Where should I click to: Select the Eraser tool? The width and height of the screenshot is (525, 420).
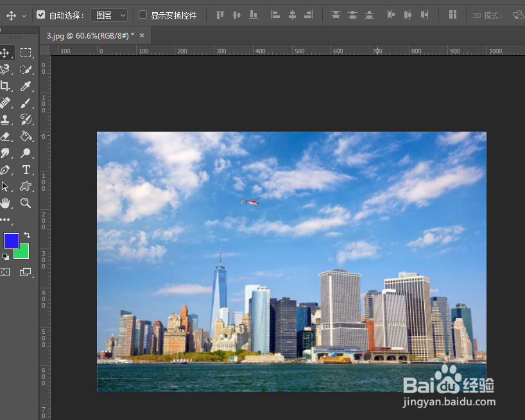[x=4, y=136]
